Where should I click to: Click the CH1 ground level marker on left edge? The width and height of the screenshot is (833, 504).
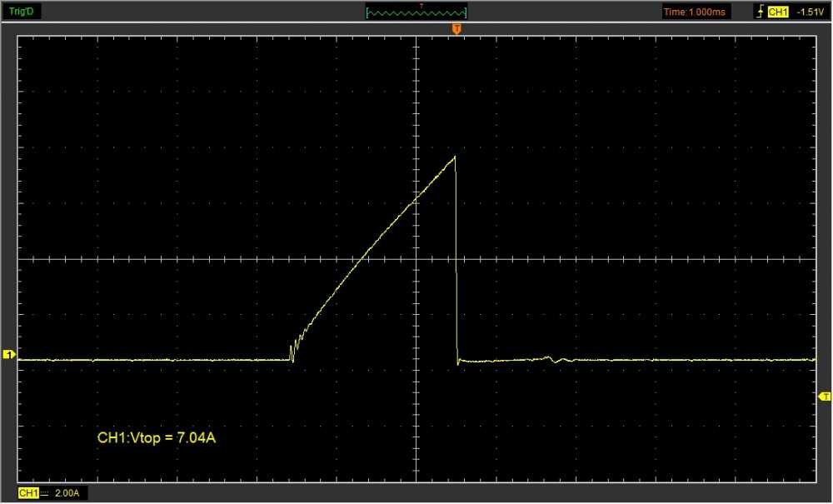9,356
